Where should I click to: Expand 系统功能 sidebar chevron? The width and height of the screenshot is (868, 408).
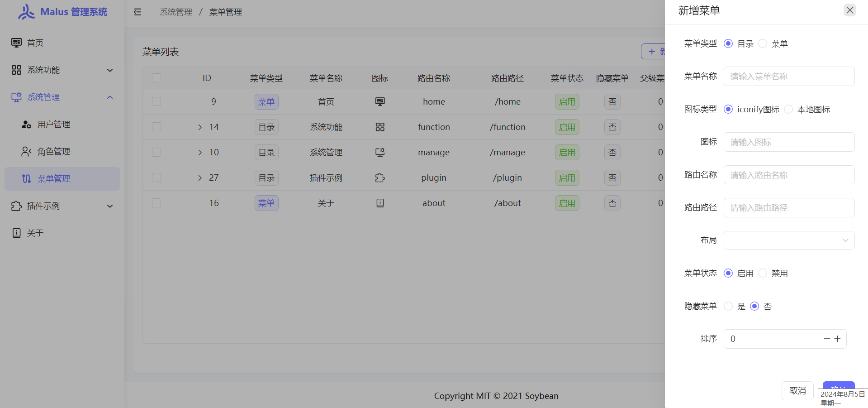click(x=110, y=70)
